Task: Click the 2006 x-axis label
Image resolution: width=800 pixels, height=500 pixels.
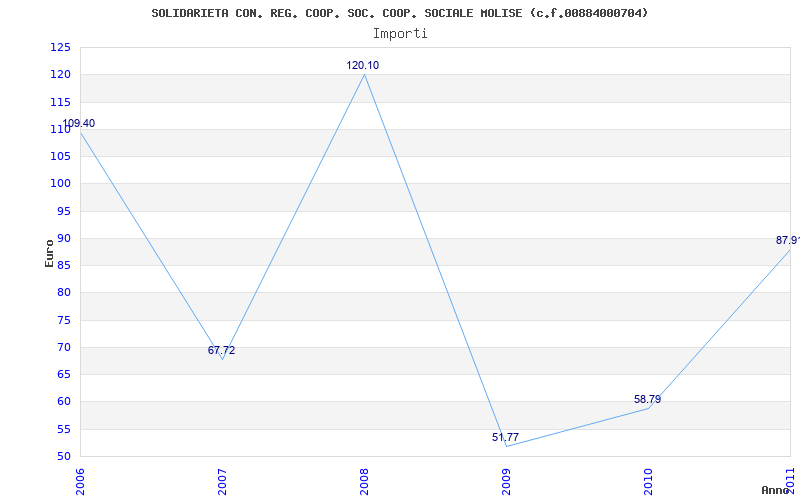Action: (x=80, y=482)
